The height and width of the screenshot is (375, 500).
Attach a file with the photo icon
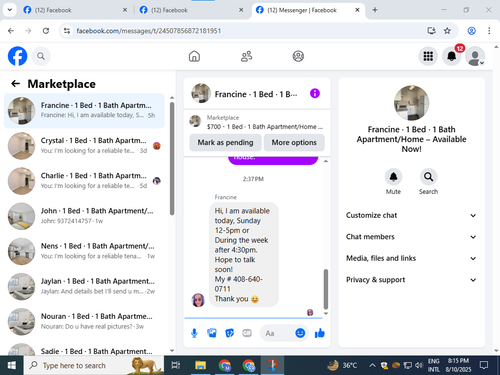(x=212, y=333)
